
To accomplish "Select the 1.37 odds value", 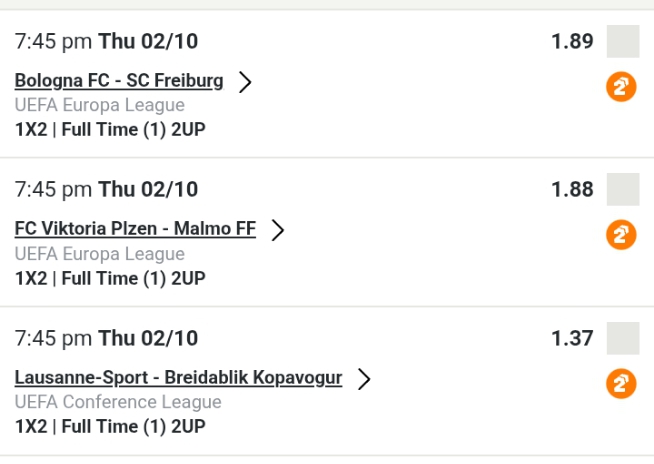I will pos(572,338).
